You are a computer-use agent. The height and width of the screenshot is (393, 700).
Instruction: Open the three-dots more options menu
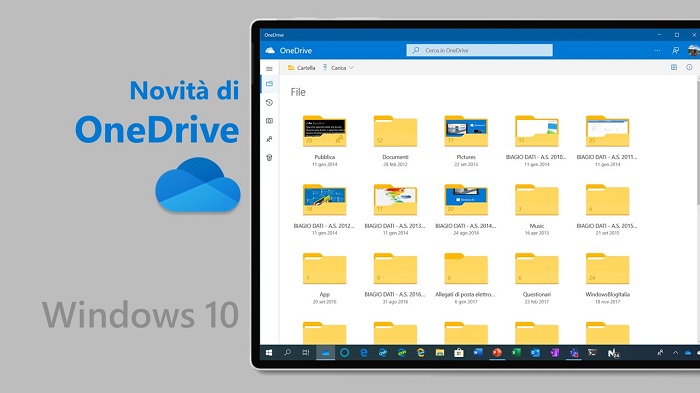(x=657, y=50)
